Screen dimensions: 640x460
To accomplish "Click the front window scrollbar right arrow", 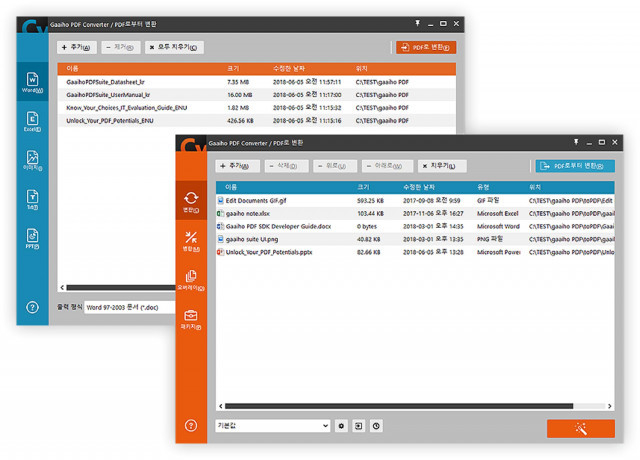I will coord(609,406).
